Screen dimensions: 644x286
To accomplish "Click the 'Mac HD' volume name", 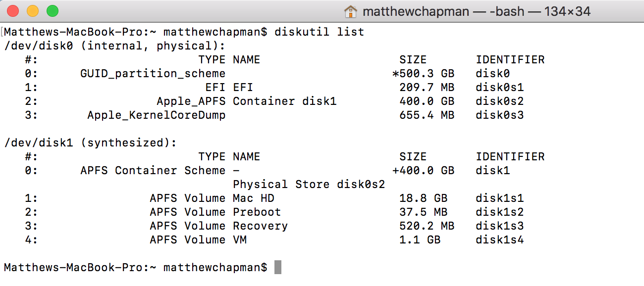I will tap(254, 198).
